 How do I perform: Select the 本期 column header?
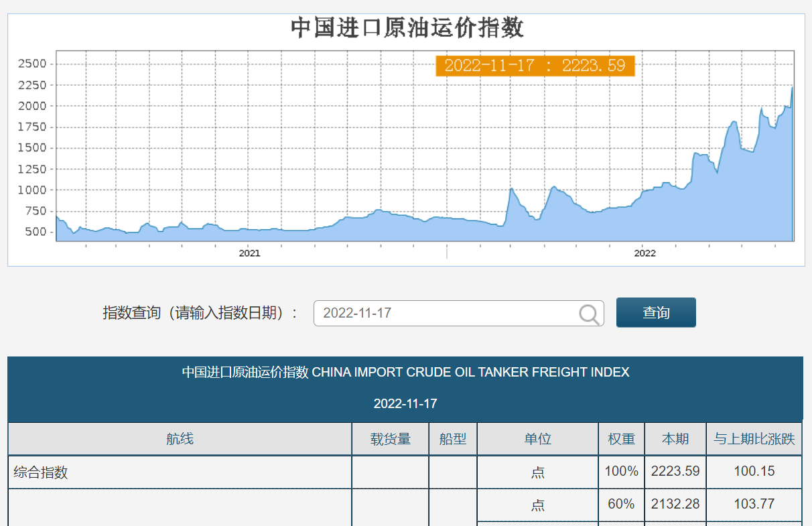click(675, 439)
